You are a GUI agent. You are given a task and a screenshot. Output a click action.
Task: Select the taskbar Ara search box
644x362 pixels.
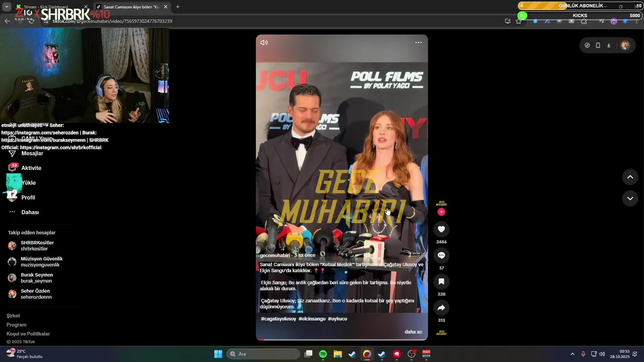[263, 354]
